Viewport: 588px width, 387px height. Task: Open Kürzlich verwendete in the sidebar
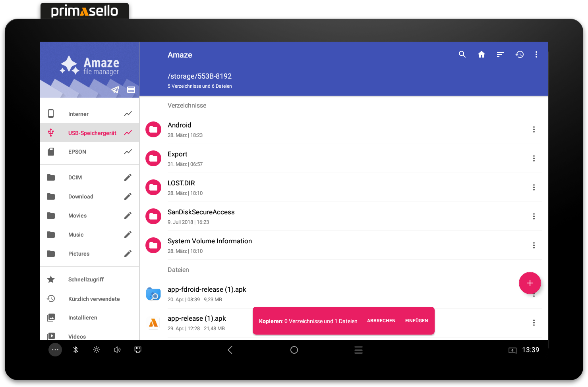pos(94,299)
